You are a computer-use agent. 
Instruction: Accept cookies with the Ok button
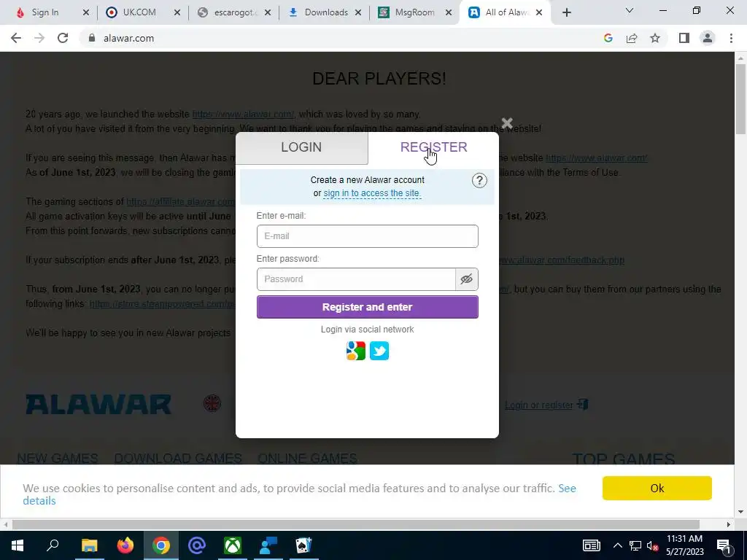point(657,488)
